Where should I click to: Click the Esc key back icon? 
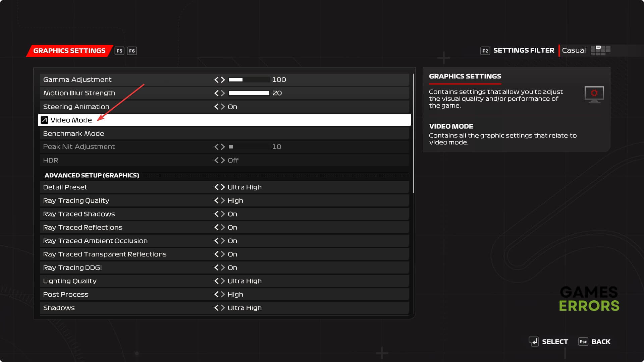pyautogui.click(x=583, y=342)
